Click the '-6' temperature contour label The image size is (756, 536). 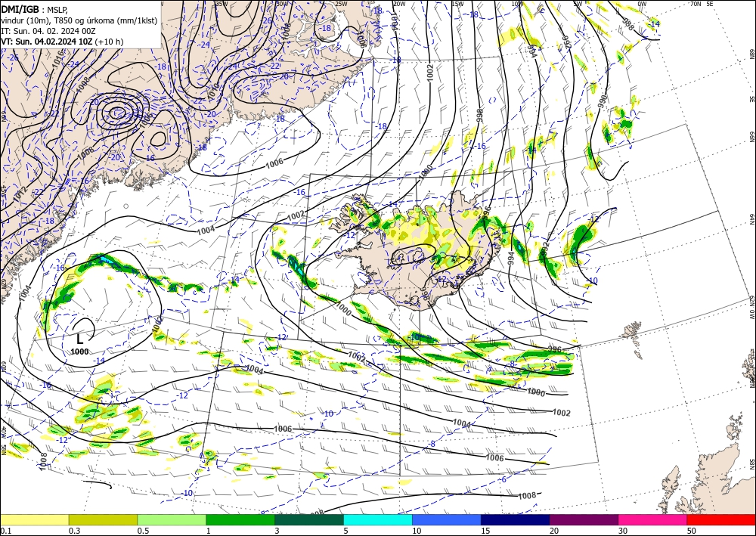(x=503, y=479)
